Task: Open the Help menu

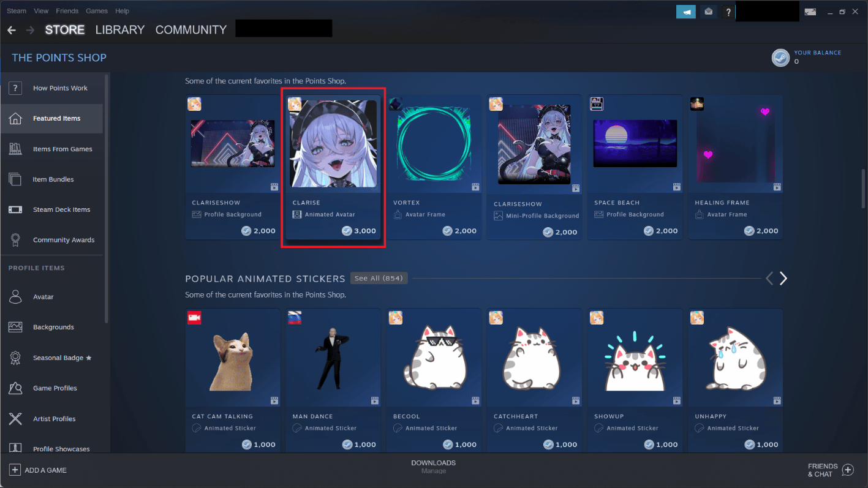Action: coord(122,11)
